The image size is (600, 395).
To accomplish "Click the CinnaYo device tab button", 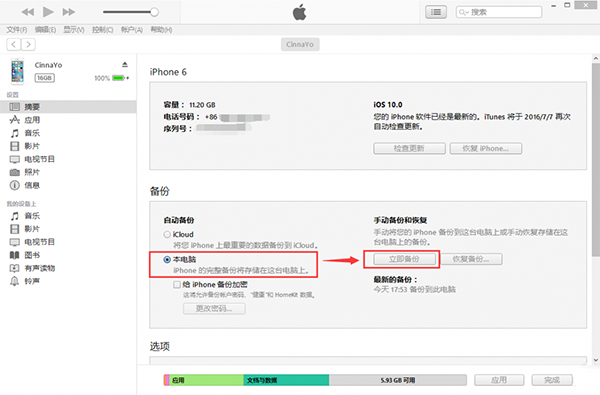I will click(x=300, y=44).
